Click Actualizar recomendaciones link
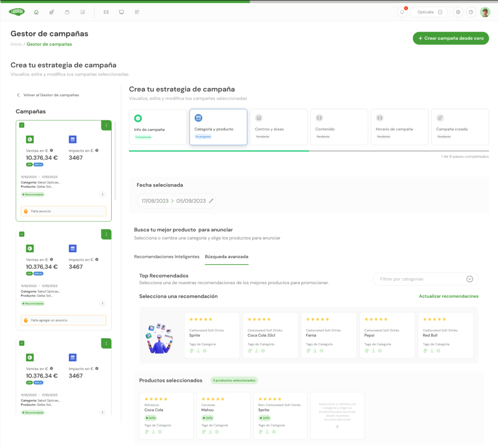Image resolution: width=498 pixels, height=448 pixels. click(449, 296)
